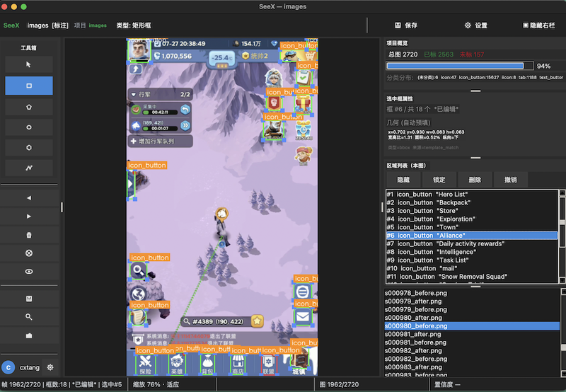
Task: Select region #9 "Task List"
Action: (472, 260)
